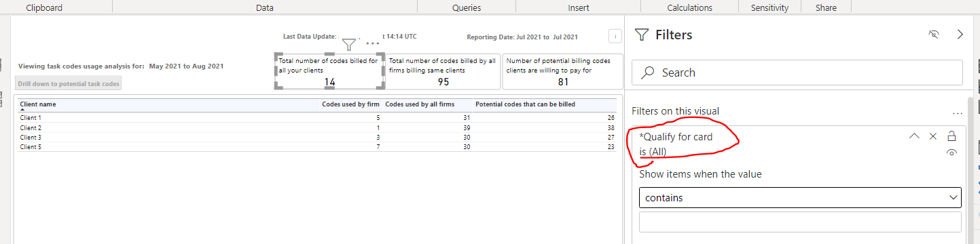Click the value 31 in Client 1 row

466,118
